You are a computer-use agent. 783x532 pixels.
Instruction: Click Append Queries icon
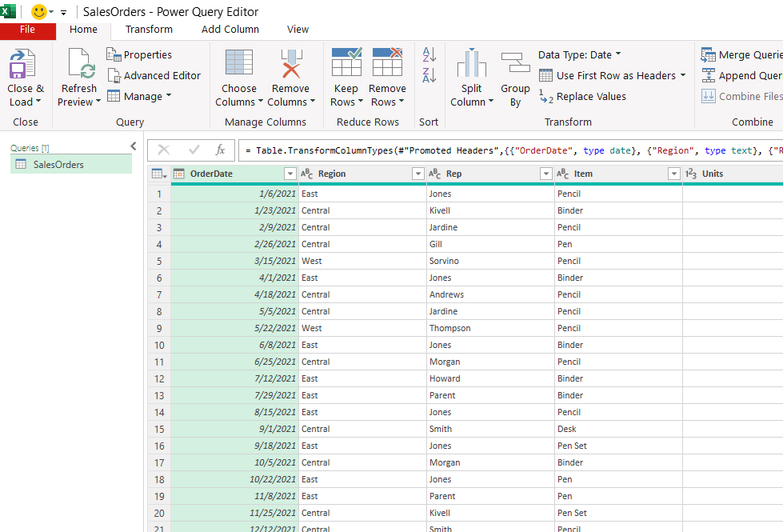click(x=708, y=75)
